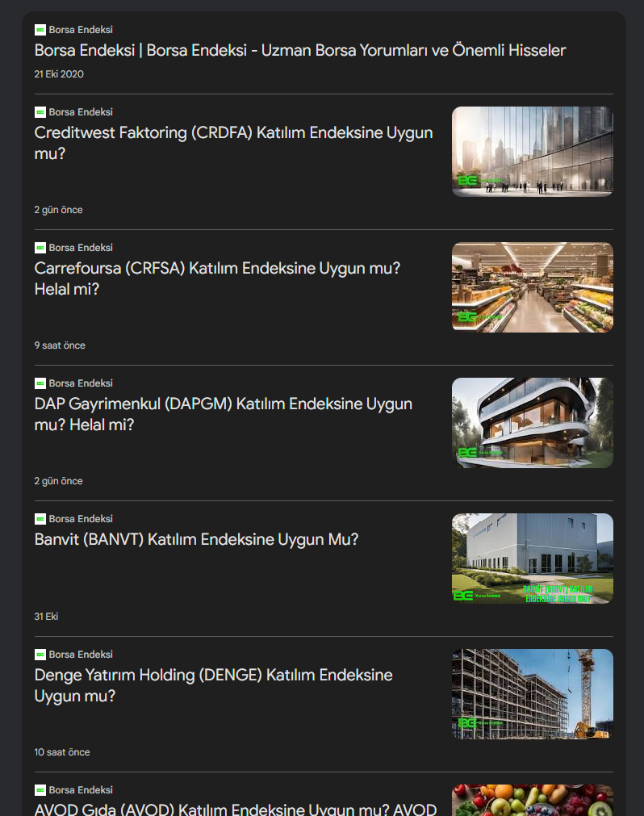Open the Creditwest Faktoring (CRDFA) article headline
Screen dimensions: 644x816
click(x=233, y=143)
